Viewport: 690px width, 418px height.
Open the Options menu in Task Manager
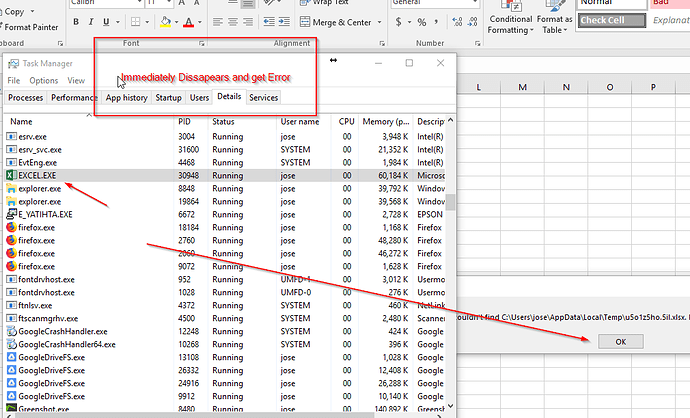44,81
